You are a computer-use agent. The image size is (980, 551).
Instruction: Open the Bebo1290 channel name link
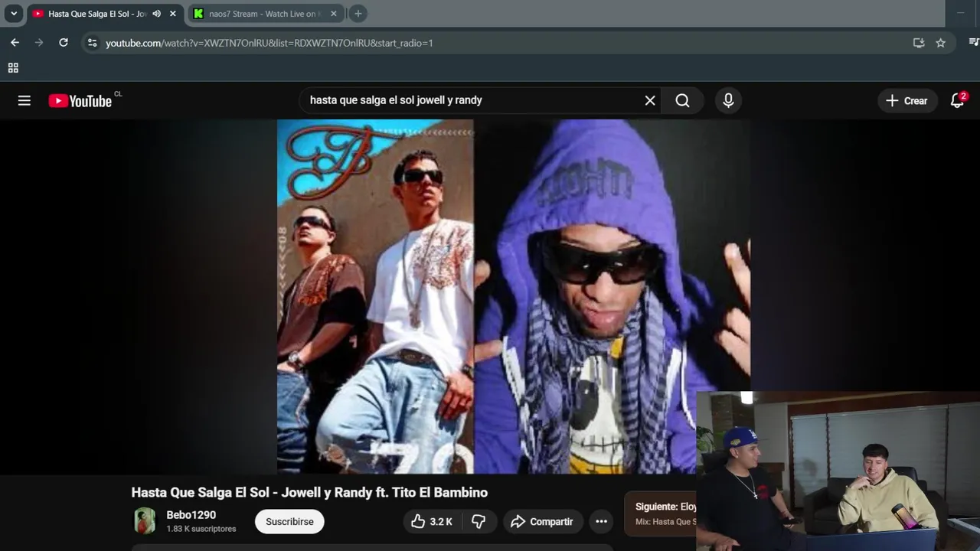click(x=191, y=515)
